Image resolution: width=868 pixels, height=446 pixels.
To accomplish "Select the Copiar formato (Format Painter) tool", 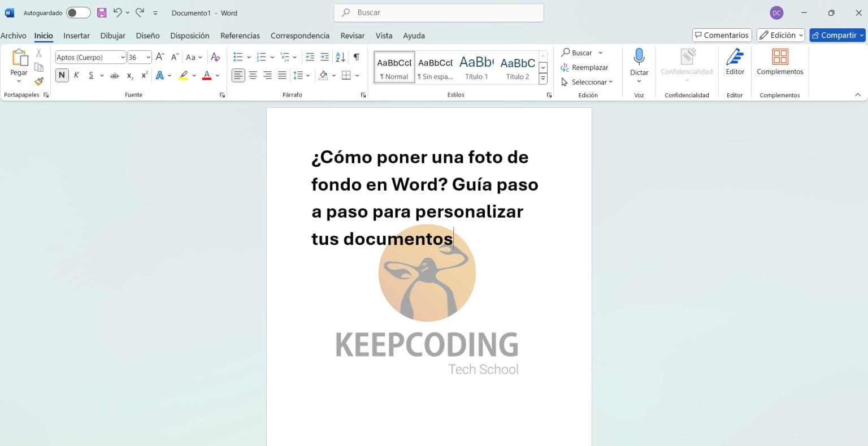I will click(x=38, y=81).
